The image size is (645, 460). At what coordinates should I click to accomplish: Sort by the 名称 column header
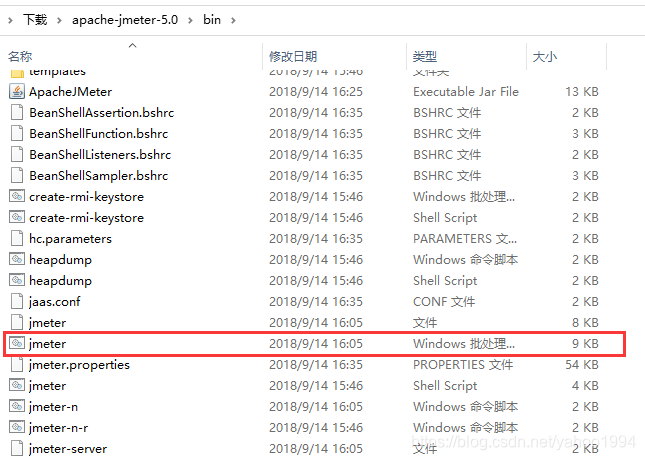pos(20,56)
